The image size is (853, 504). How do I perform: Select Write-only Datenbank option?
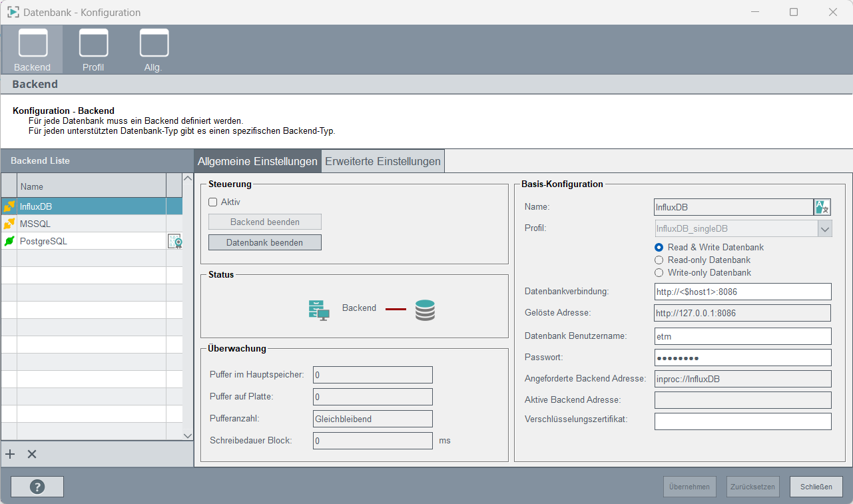coord(659,272)
